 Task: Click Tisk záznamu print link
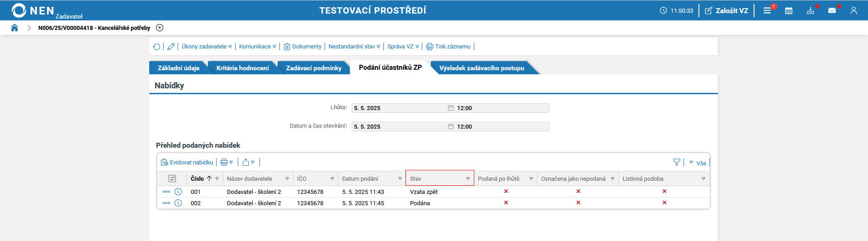point(448,47)
